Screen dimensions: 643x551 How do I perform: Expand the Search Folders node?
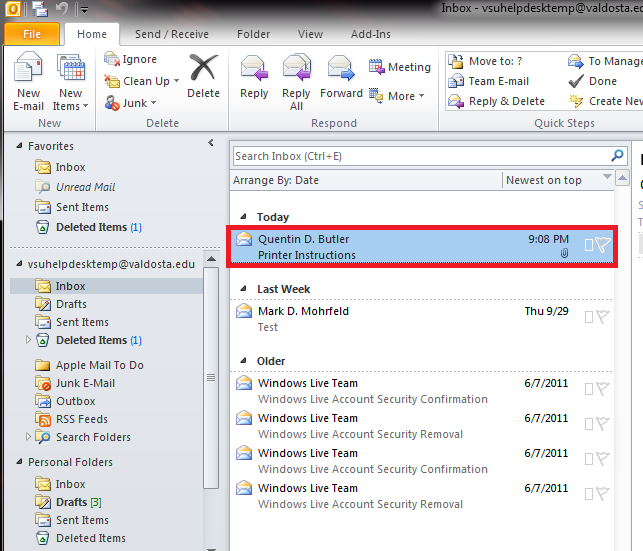click(x=28, y=436)
